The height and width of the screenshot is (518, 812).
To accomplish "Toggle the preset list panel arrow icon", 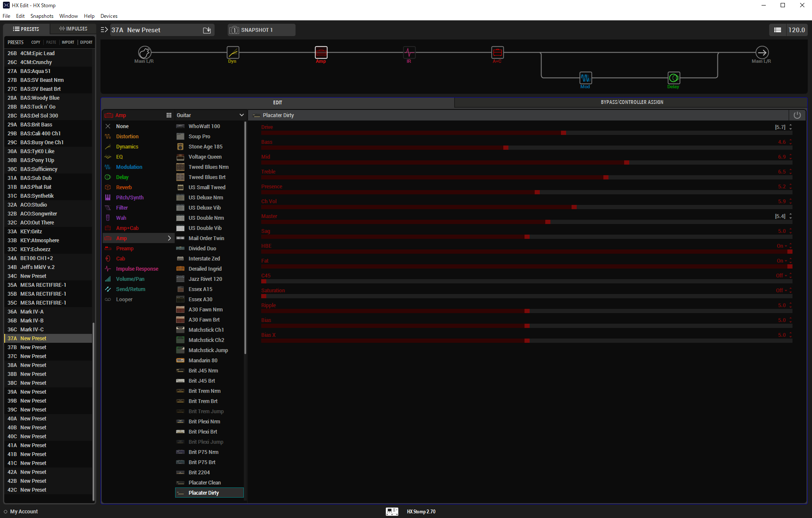I will tap(104, 30).
